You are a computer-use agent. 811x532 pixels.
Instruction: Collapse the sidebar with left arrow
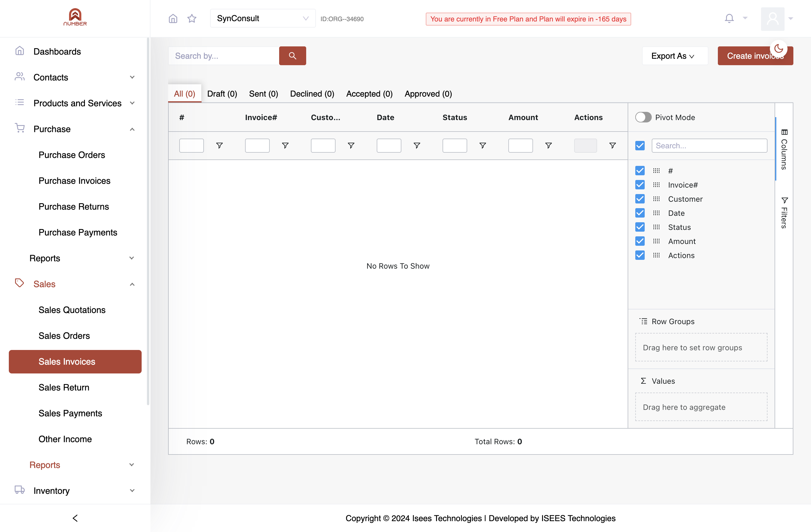(75, 518)
